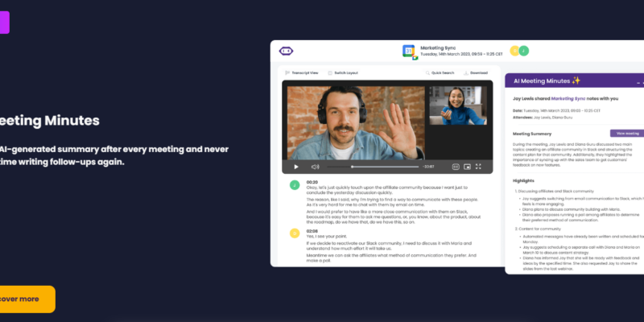Click the remaining time -33:07 label
The width and height of the screenshot is (644, 322).
[428, 167]
